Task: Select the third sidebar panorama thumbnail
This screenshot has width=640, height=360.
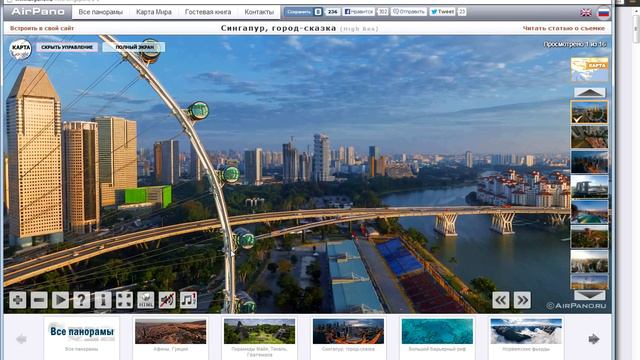Action: pyautogui.click(x=589, y=162)
